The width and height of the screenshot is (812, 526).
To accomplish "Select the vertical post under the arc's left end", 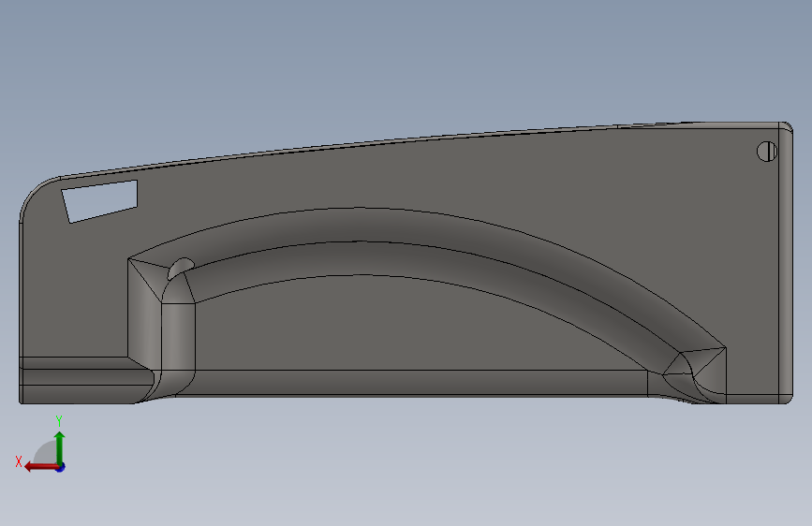I will tap(178, 337).
